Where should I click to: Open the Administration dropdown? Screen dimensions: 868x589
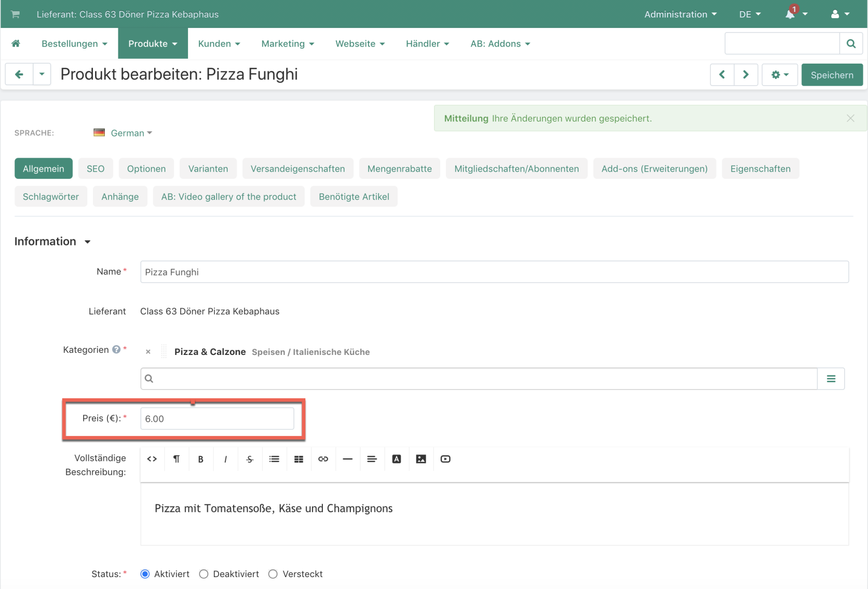pyautogui.click(x=680, y=14)
